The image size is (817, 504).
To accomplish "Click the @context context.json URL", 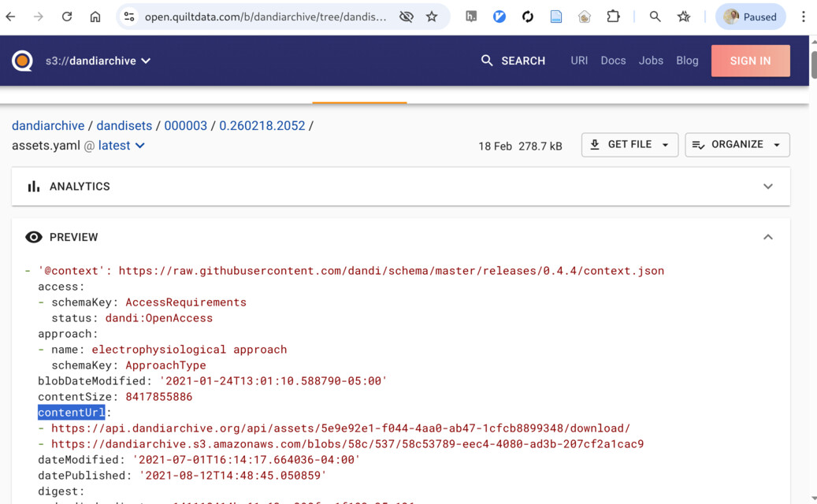I will (392, 271).
